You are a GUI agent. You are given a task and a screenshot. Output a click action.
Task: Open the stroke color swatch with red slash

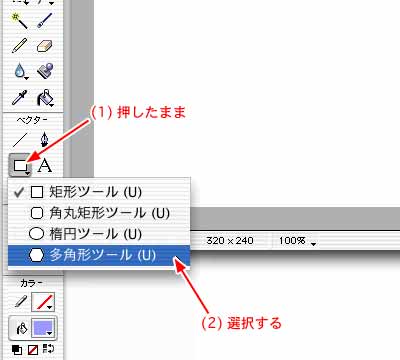click(x=43, y=302)
